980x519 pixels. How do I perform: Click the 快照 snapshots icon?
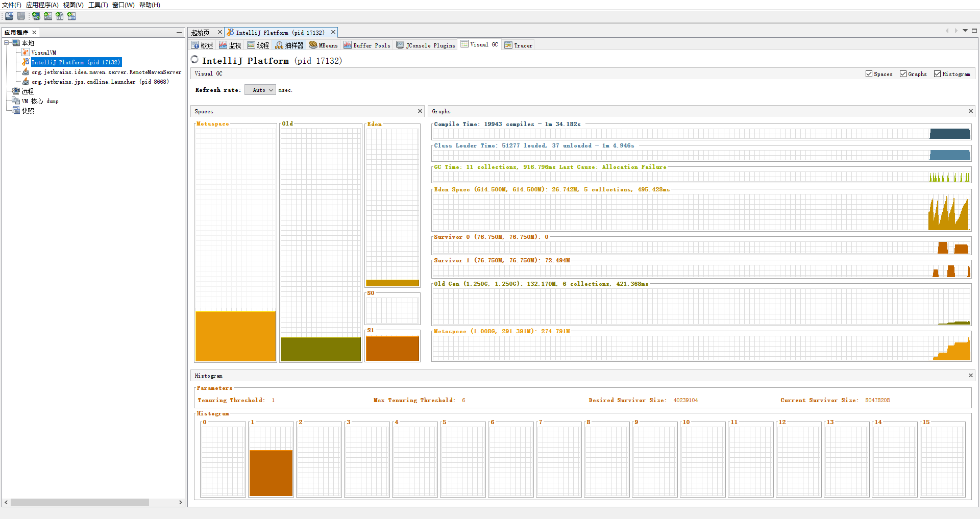(x=16, y=111)
